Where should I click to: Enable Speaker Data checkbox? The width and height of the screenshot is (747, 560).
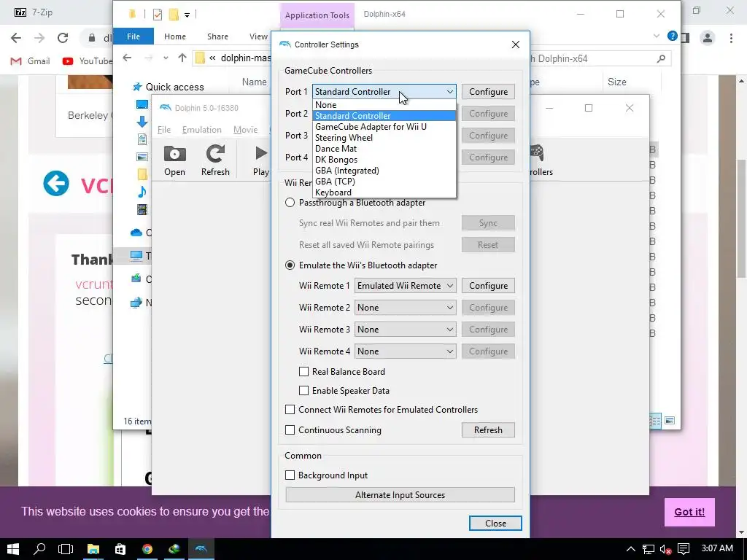[x=303, y=391]
